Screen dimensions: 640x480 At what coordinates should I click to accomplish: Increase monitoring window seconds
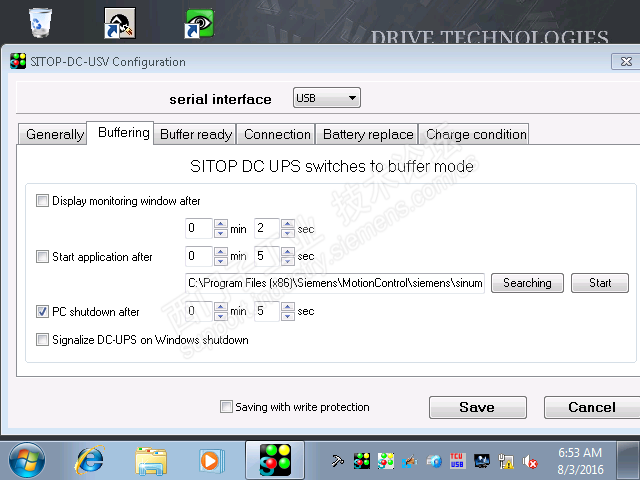tap(288, 224)
